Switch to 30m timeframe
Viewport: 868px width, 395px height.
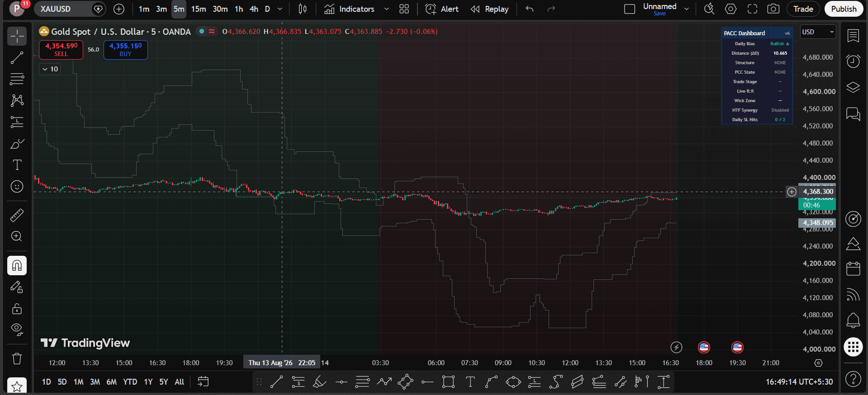click(220, 9)
